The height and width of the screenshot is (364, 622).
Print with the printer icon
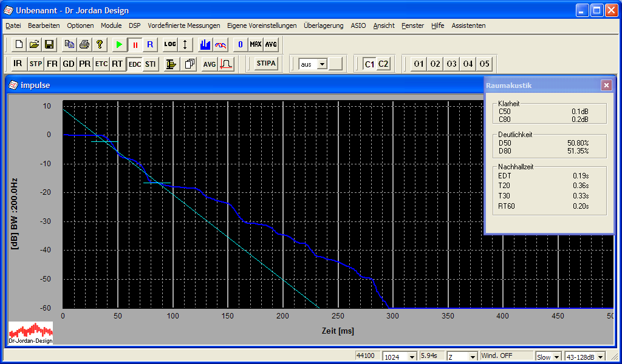(84, 44)
